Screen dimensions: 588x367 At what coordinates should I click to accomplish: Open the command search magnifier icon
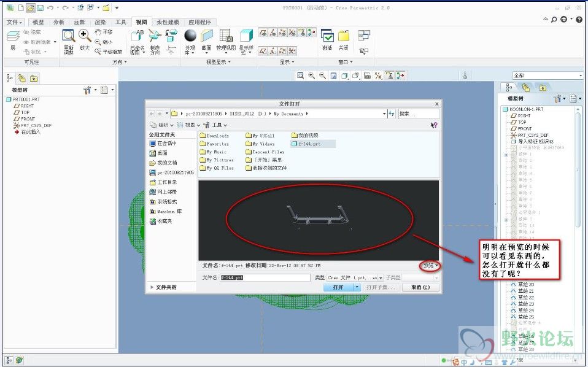coord(554,20)
